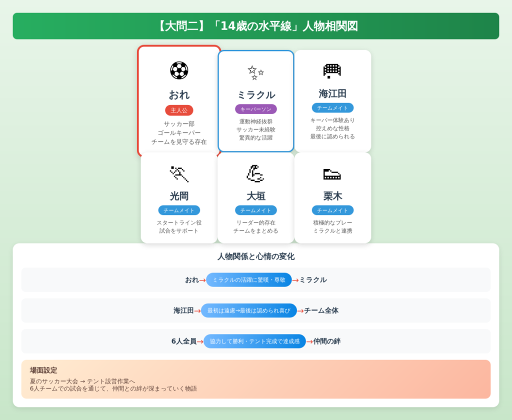
Task: Click the soccer shoe icon above 栗木
Action: (332, 173)
